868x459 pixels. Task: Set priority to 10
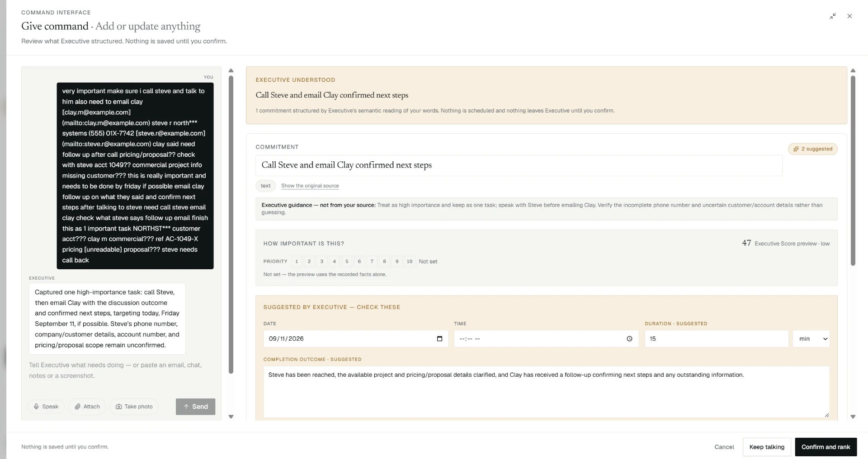(410, 262)
